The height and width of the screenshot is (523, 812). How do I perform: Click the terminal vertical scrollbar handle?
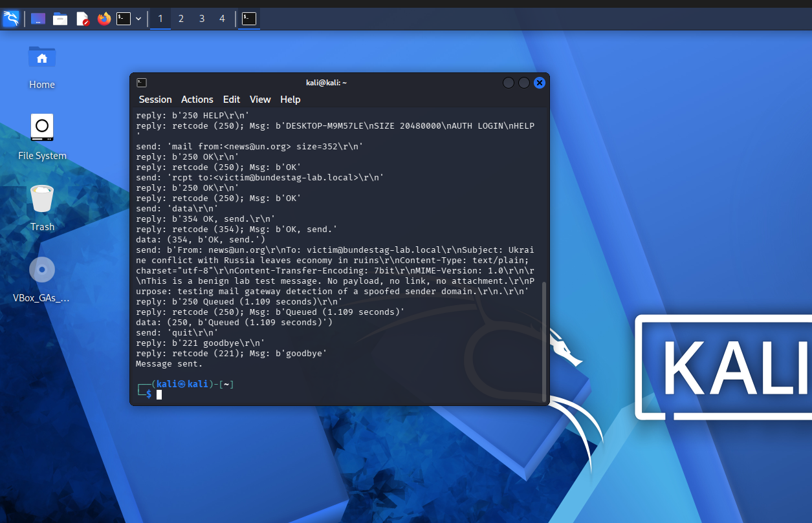[544, 341]
